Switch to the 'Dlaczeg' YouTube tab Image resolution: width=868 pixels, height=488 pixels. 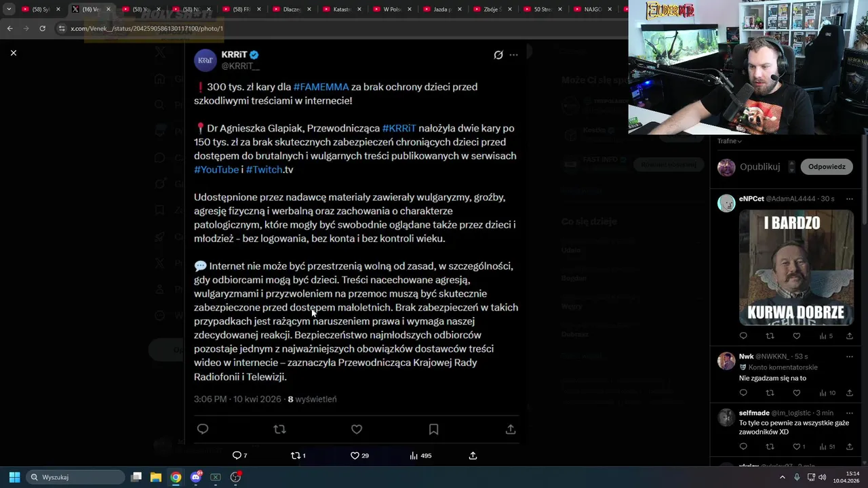pos(292,9)
